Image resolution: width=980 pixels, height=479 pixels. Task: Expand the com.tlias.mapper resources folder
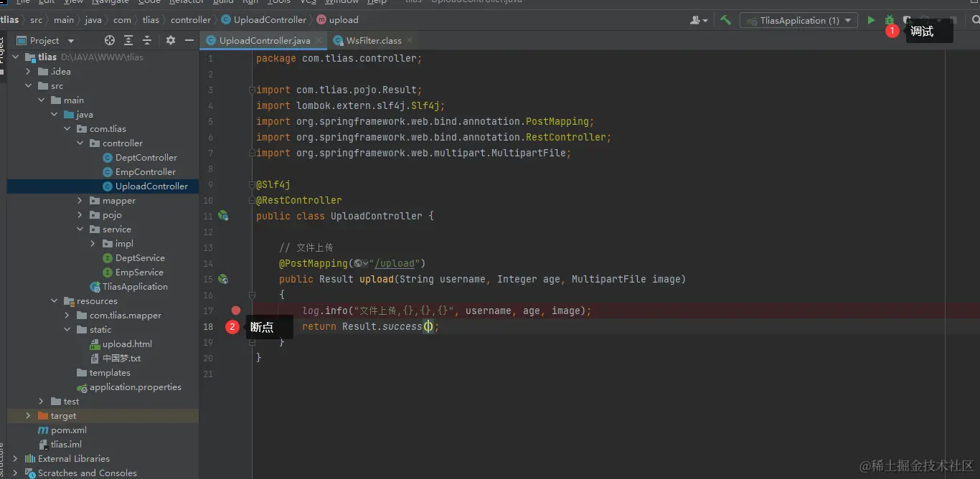coord(67,315)
